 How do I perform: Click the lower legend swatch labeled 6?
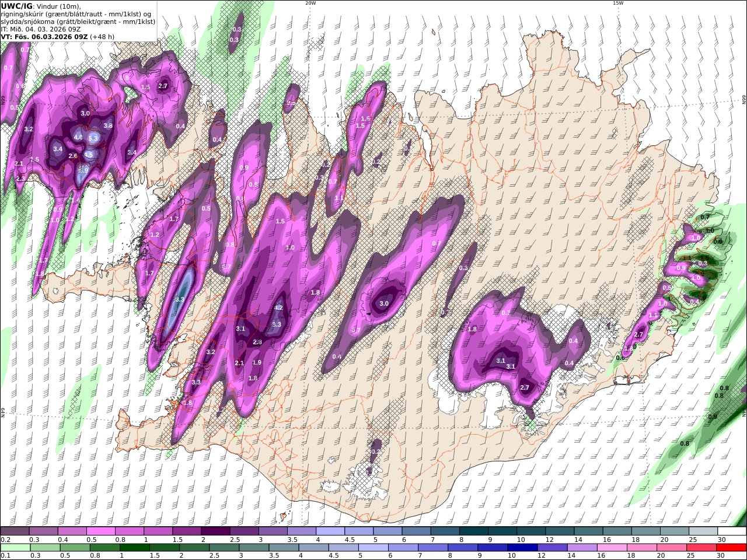click(403, 548)
